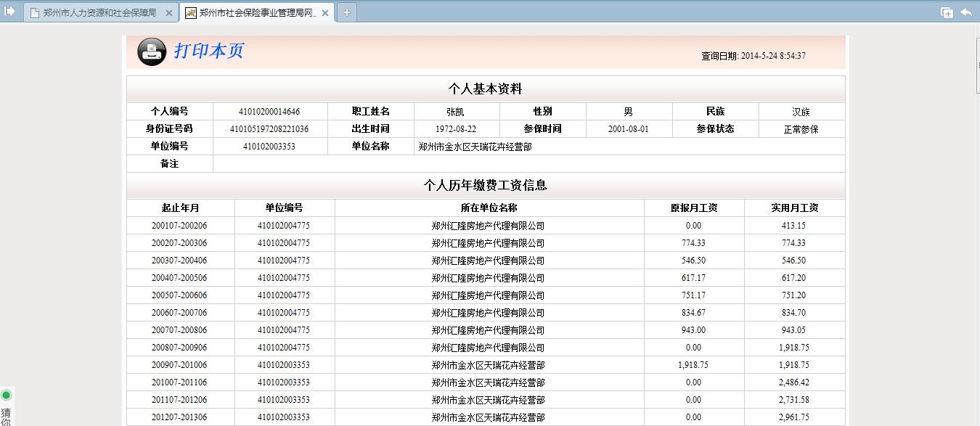Image resolution: width=980 pixels, height=426 pixels.
Task: Switch to the 郑州市人力资源和社会保障局 tab
Action: (x=99, y=13)
